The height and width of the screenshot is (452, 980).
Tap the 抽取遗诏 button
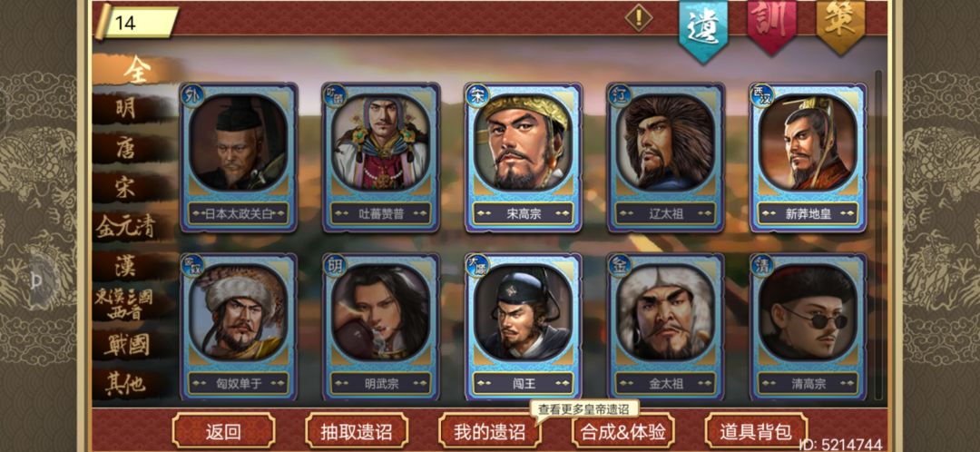(357, 431)
